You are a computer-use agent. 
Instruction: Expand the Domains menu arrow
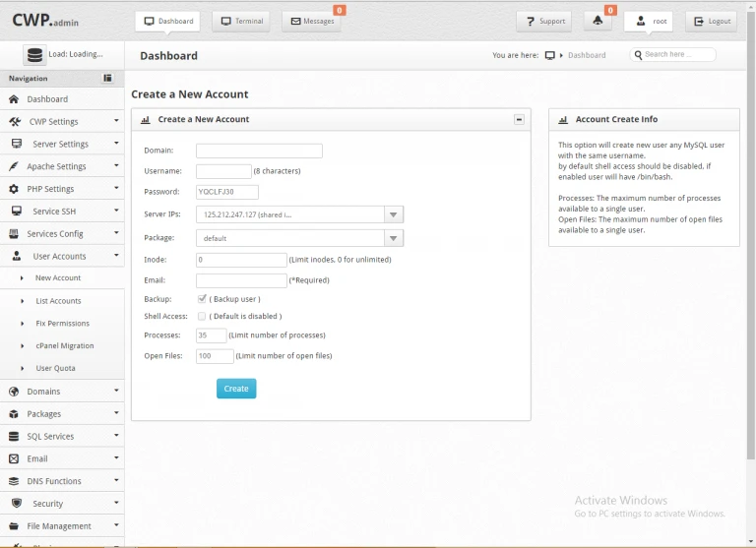[x=116, y=391]
